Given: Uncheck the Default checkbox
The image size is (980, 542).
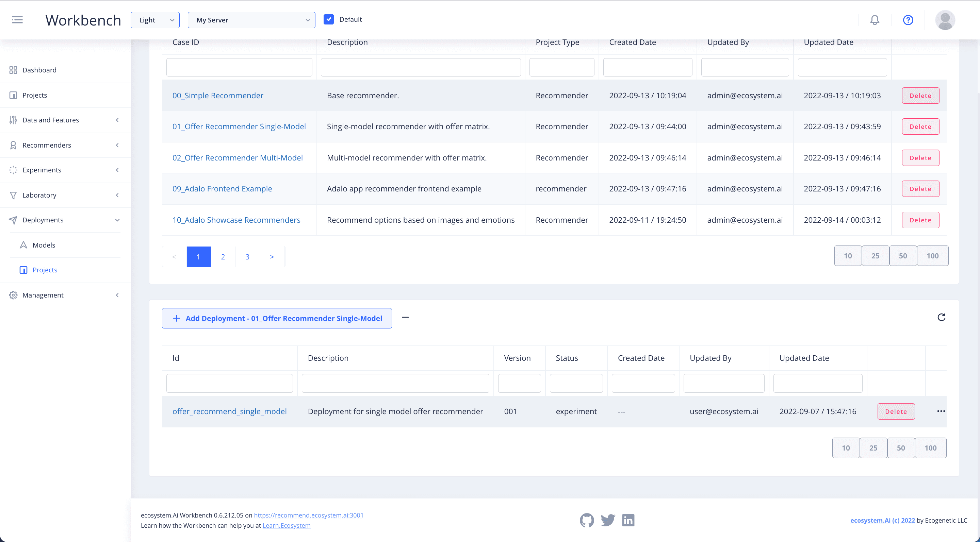Looking at the screenshot, I should click(329, 19).
